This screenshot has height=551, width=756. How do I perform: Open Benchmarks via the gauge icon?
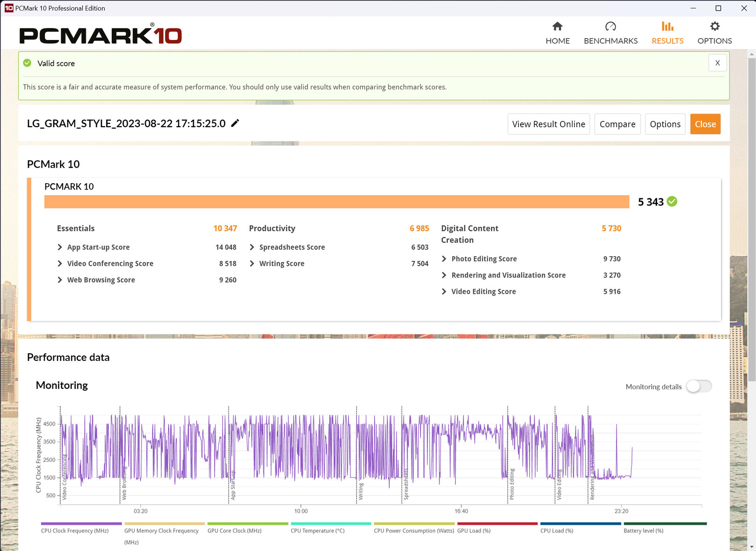point(610,26)
